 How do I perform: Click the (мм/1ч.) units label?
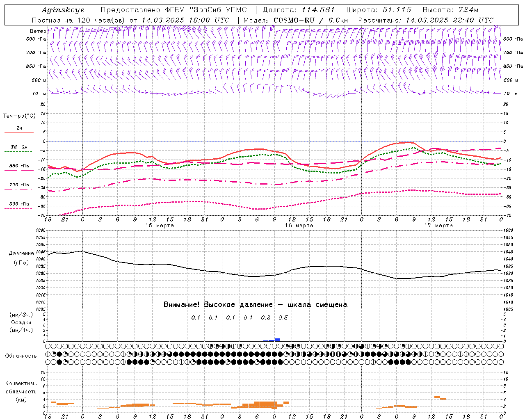[21, 330]
